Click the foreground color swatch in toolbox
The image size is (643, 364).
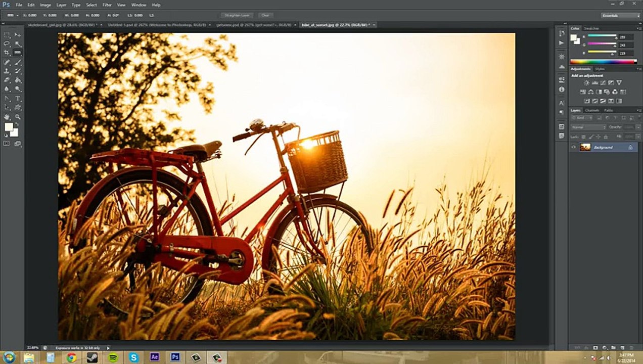click(9, 127)
